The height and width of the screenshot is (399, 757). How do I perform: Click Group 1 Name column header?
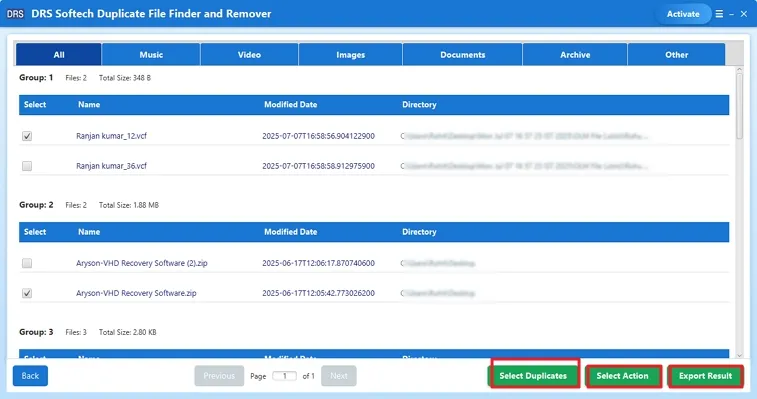tap(89, 104)
